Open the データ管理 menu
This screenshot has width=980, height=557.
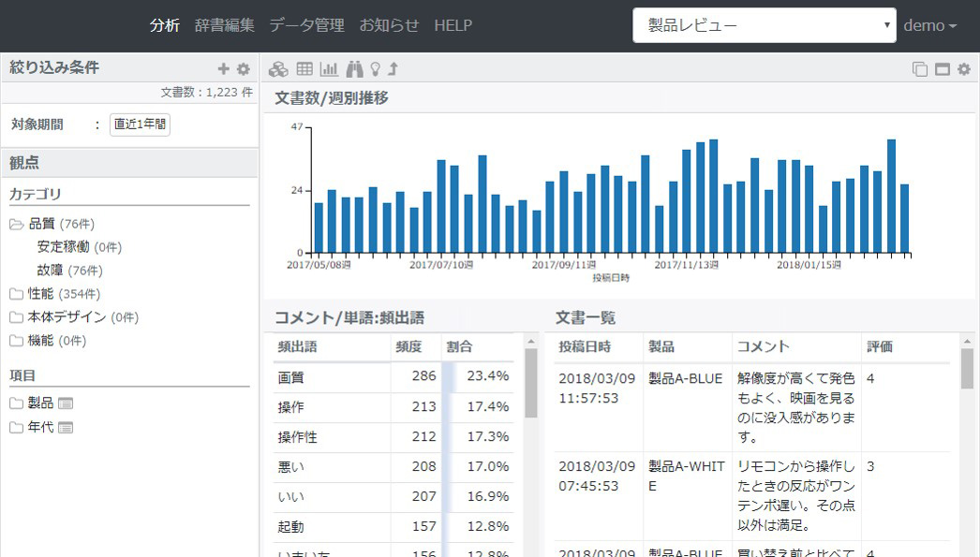[307, 25]
